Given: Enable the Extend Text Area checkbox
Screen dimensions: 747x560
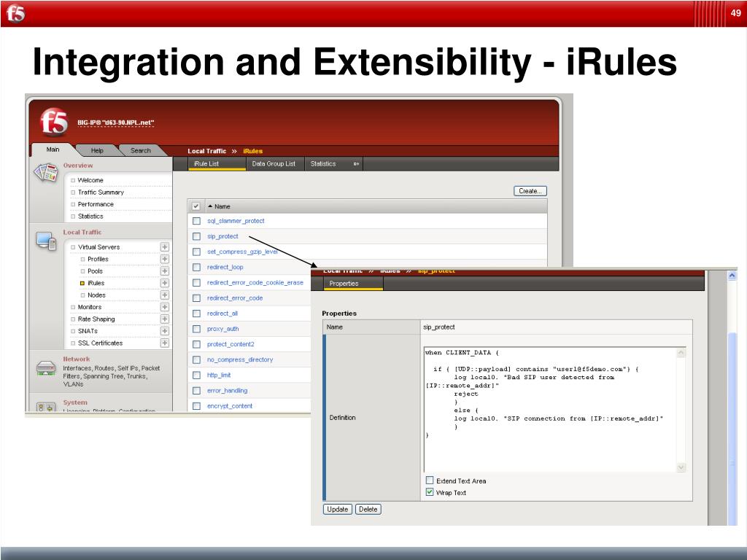Looking at the screenshot, I should point(430,480).
